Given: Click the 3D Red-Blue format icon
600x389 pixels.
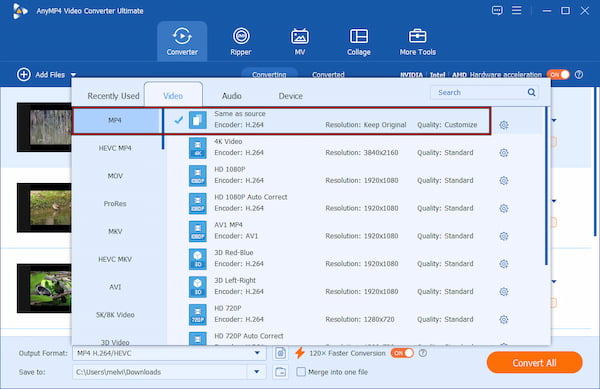Looking at the screenshot, I should 197,259.
